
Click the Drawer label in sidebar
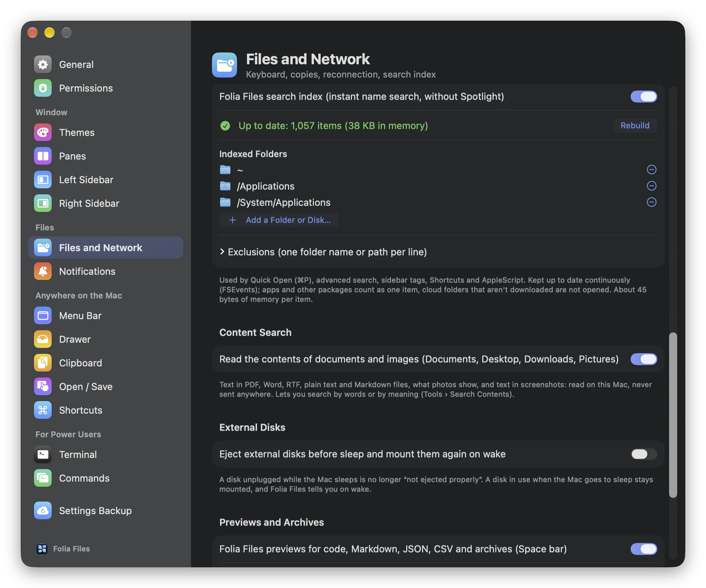pyautogui.click(x=75, y=340)
